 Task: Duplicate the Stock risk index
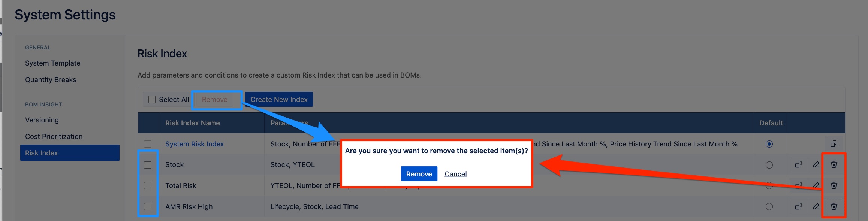(x=798, y=164)
